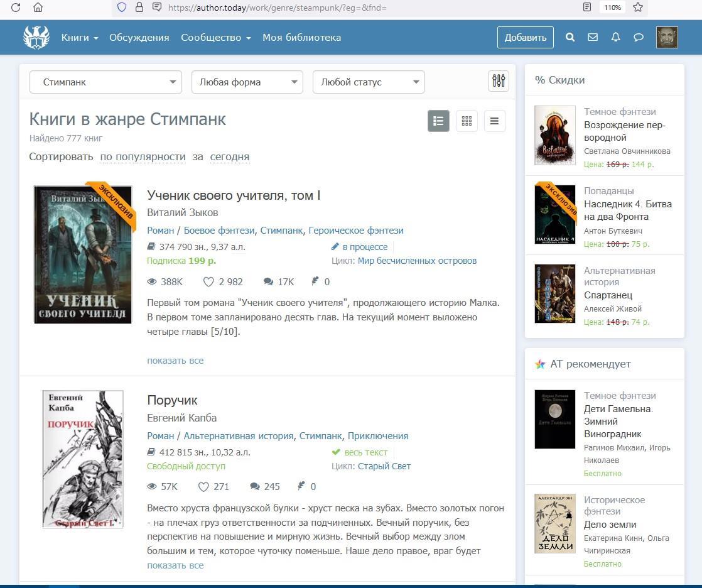
Task: Reload the page with the browser refresh icon
Action: click(x=16, y=7)
